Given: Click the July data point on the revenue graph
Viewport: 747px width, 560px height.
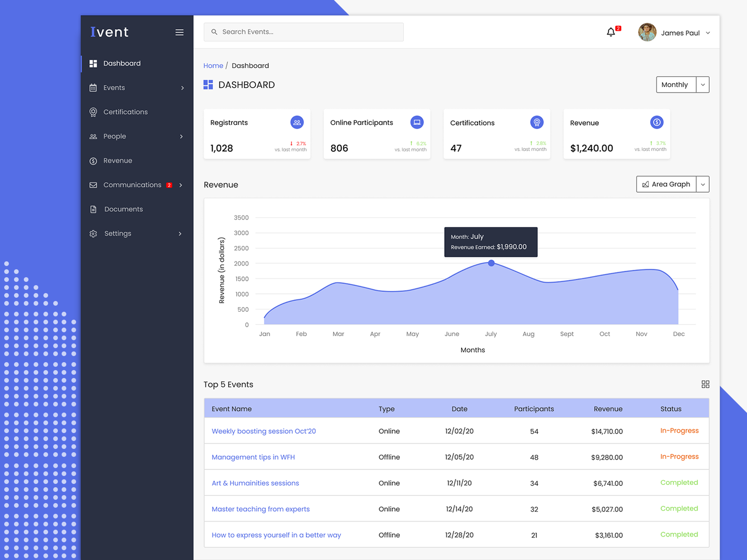Looking at the screenshot, I should (491, 263).
